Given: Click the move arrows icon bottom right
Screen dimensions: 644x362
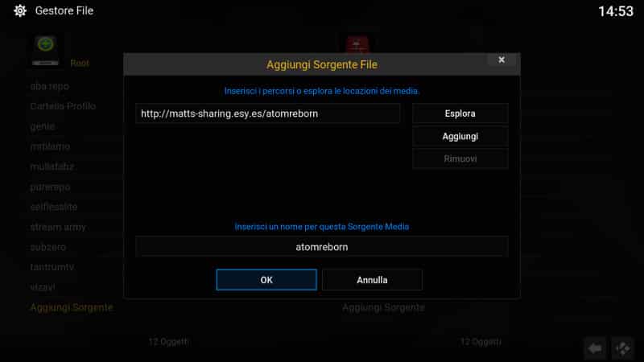Looking at the screenshot, I should 622,348.
